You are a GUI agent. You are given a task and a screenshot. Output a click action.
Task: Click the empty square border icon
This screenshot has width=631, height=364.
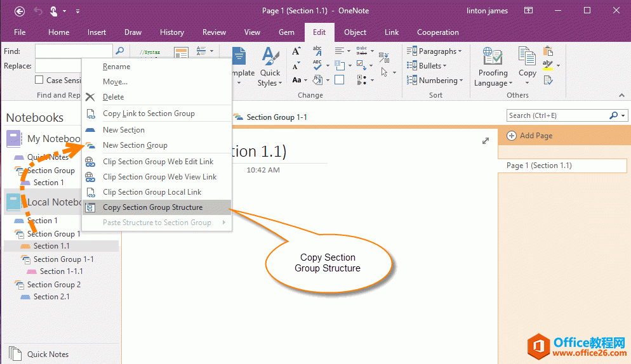pos(339,80)
